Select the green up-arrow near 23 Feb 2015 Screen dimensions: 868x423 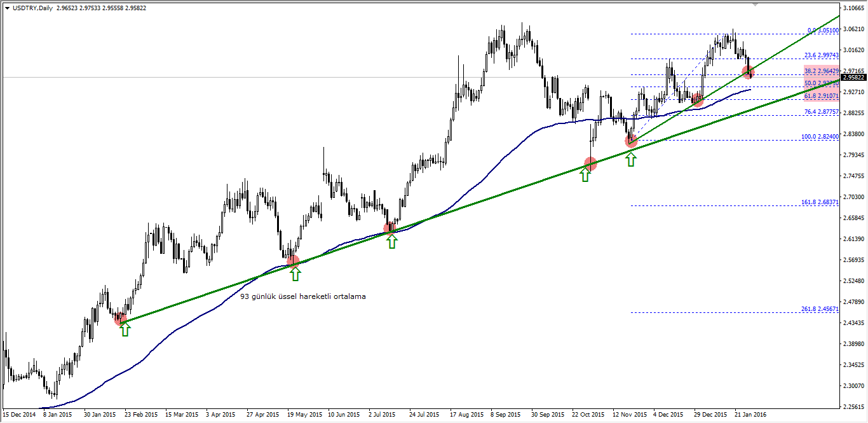pos(125,329)
